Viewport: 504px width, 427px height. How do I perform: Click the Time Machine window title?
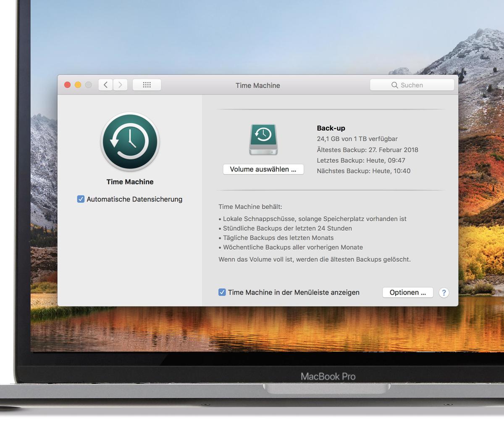pyautogui.click(x=258, y=85)
